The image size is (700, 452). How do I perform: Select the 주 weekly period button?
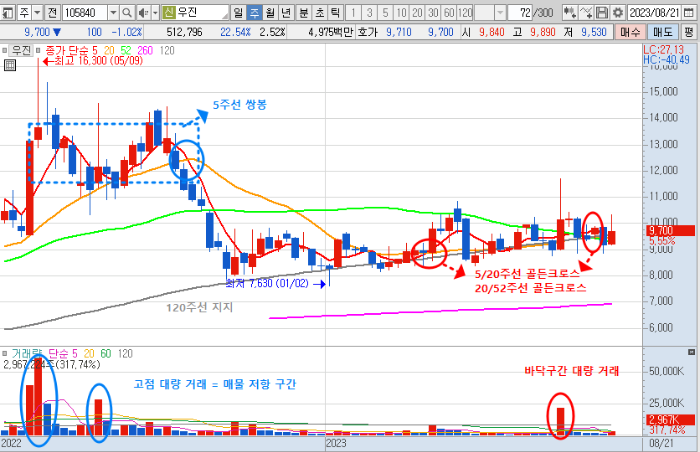pyautogui.click(x=254, y=13)
